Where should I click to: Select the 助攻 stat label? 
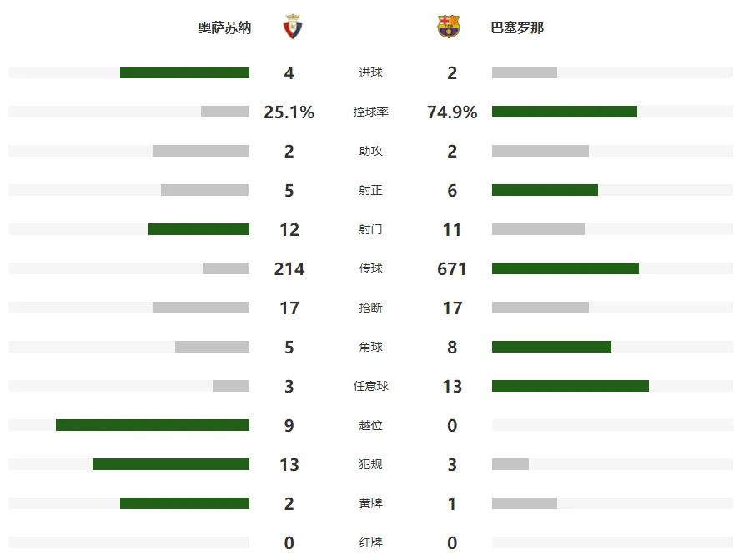coord(370,151)
